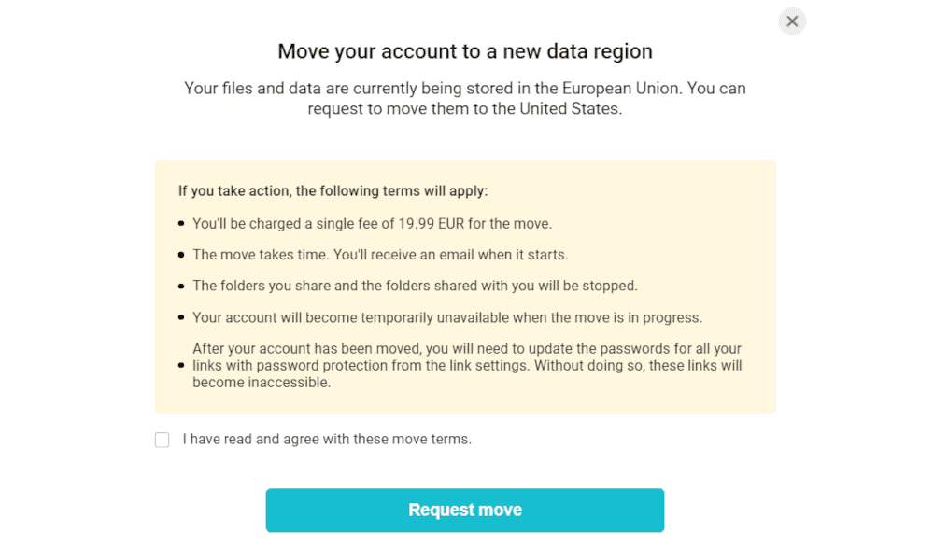Click the password protection links paragraph
Viewport: 934px width, 560px height.
click(x=467, y=365)
